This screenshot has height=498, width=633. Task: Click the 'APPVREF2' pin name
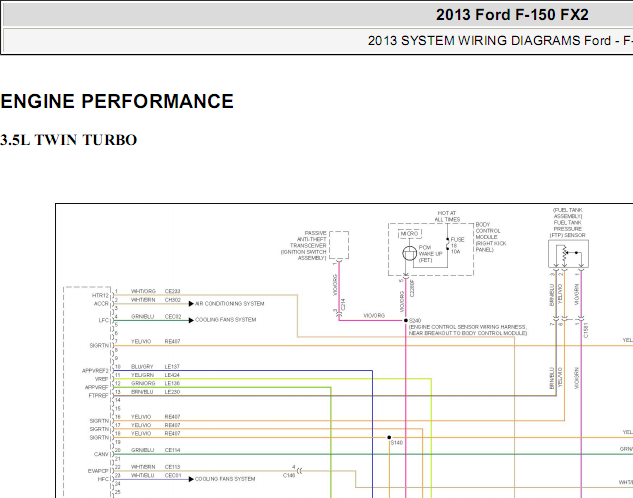96,370
